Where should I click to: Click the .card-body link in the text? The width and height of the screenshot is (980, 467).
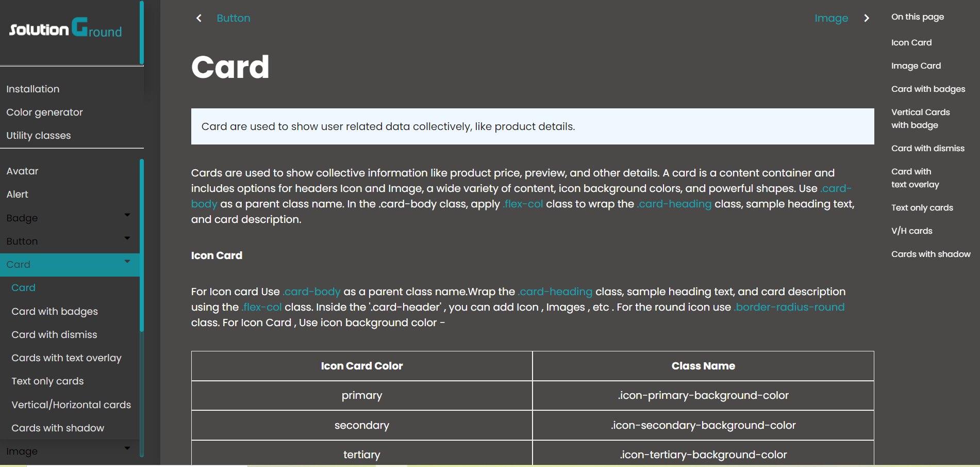pyautogui.click(x=310, y=292)
